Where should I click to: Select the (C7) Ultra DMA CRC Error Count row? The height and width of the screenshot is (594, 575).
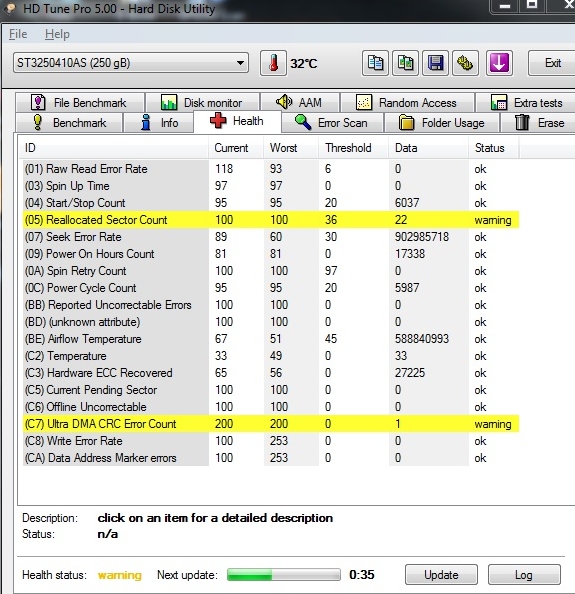tap(271, 424)
